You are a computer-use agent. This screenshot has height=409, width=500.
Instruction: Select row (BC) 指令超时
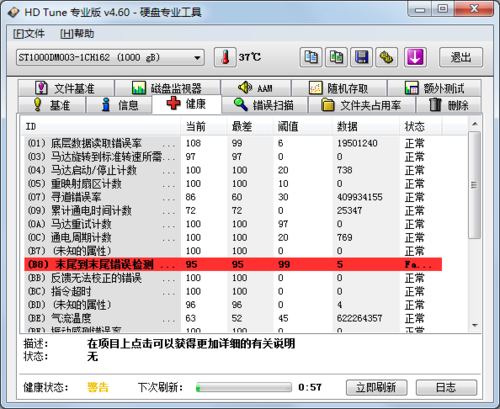233,291
